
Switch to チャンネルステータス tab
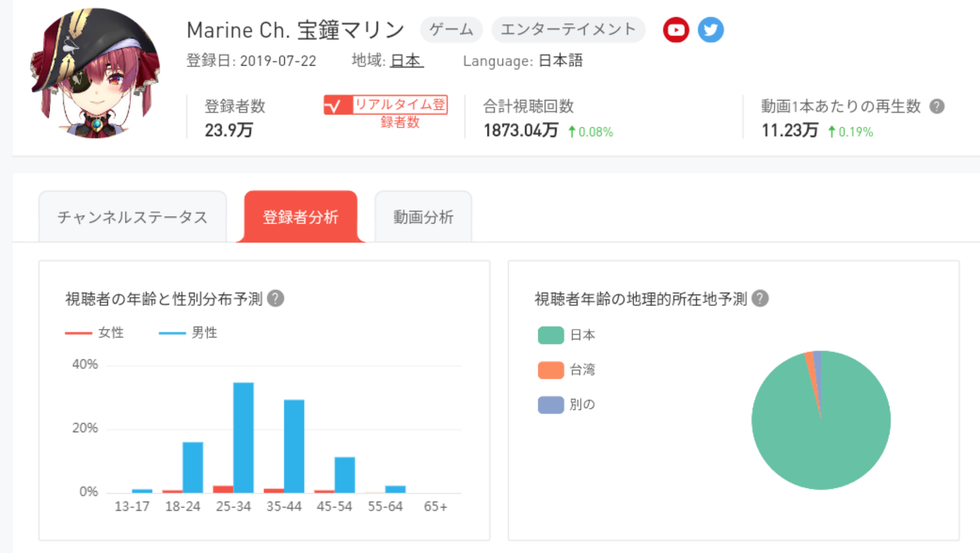[x=133, y=217]
